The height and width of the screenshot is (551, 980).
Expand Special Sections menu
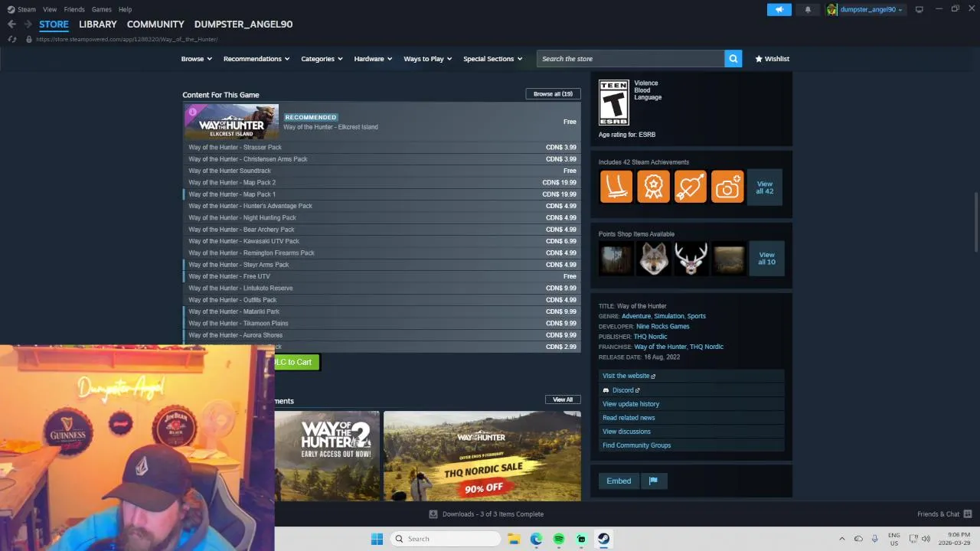click(492, 58)
